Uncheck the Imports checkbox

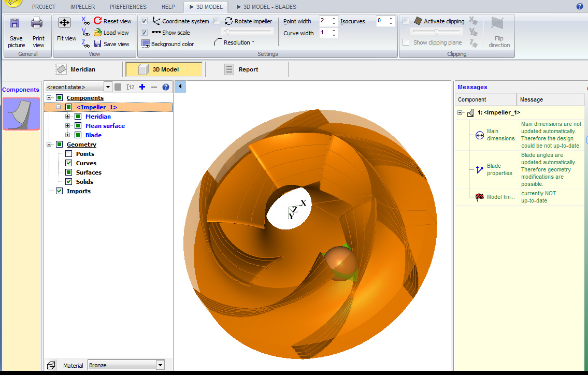[59, 191]
